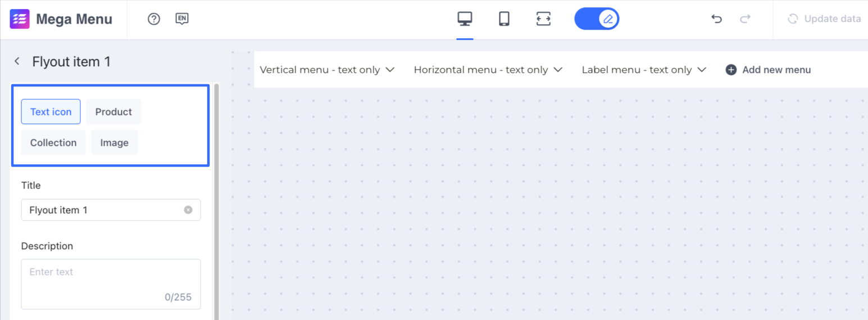Click the Update data button
This screenshot has height=320, width=868.
click(824, 19)
